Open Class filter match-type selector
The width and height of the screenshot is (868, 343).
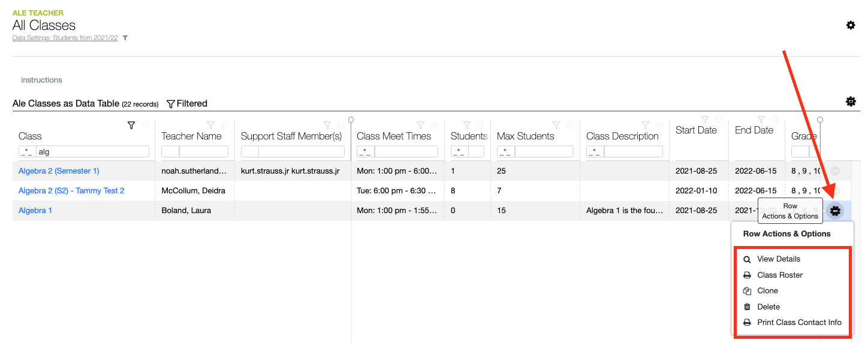pos(28,151)
